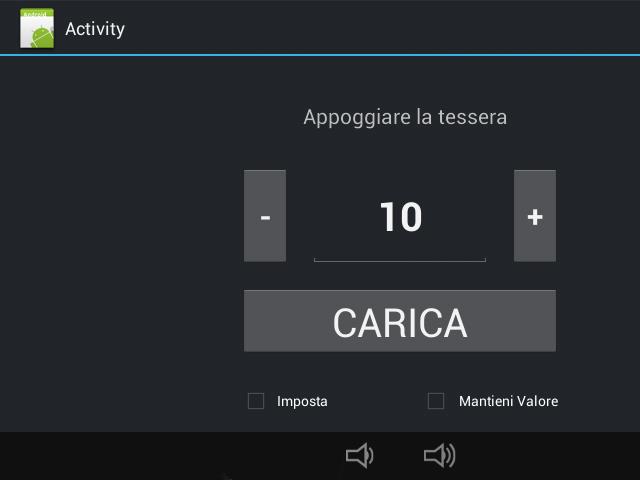
Task: Click blank space between Imposta and Mantieni Valore
Action: [x=378, y=401]
